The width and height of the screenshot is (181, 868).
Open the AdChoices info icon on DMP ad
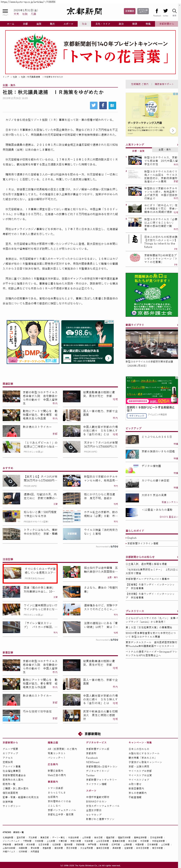[56, 321]
